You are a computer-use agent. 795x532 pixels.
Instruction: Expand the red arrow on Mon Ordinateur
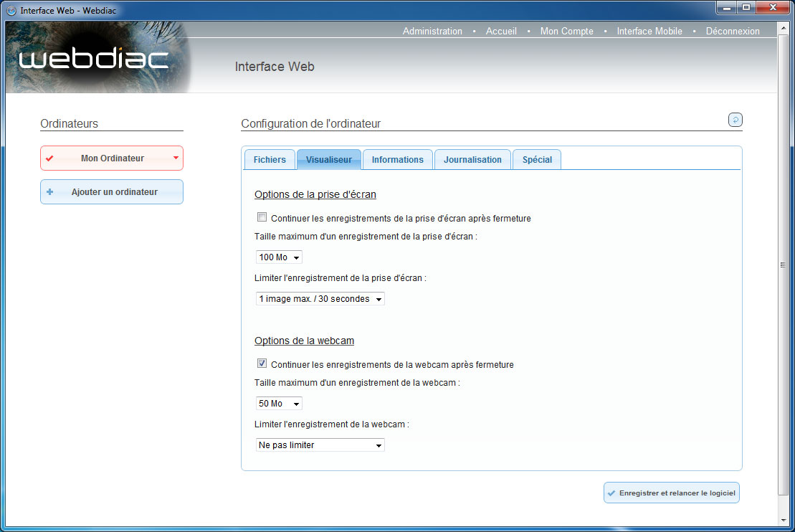point(176,158)
